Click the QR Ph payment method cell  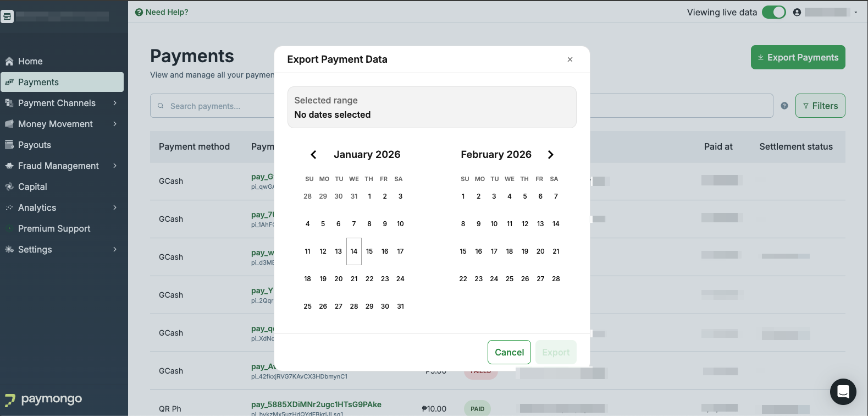tap(170, 409)
